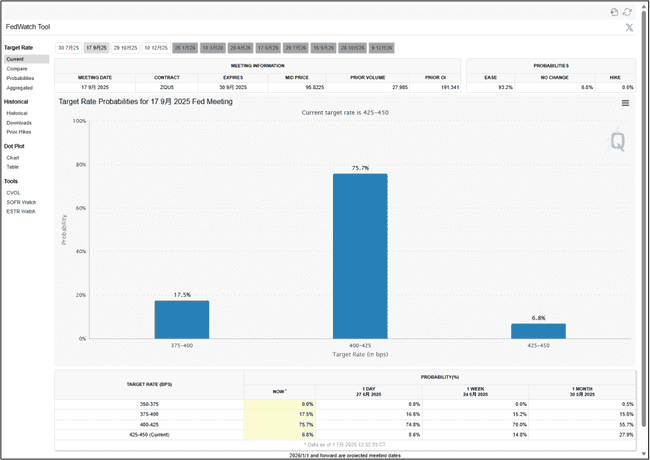Open Dot Plot Chart view
Image resolution: width=650 pixels, height=460 pixels.
[12, 158]
